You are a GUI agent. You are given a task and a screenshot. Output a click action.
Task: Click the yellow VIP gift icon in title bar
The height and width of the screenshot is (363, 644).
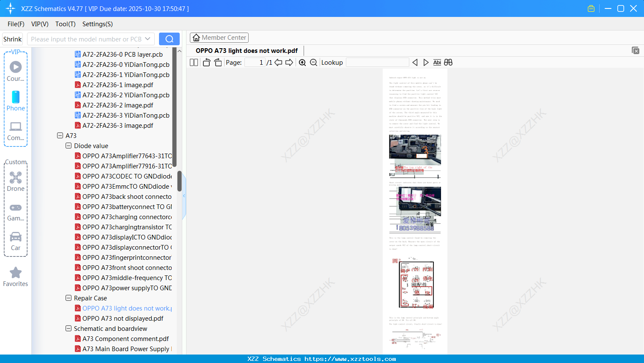coord(591,8)
